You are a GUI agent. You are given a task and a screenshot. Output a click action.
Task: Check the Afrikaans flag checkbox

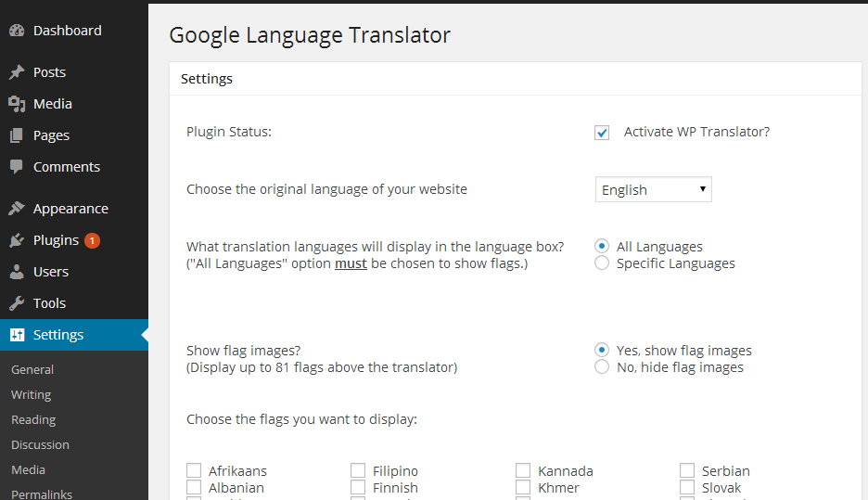point(194,470)
